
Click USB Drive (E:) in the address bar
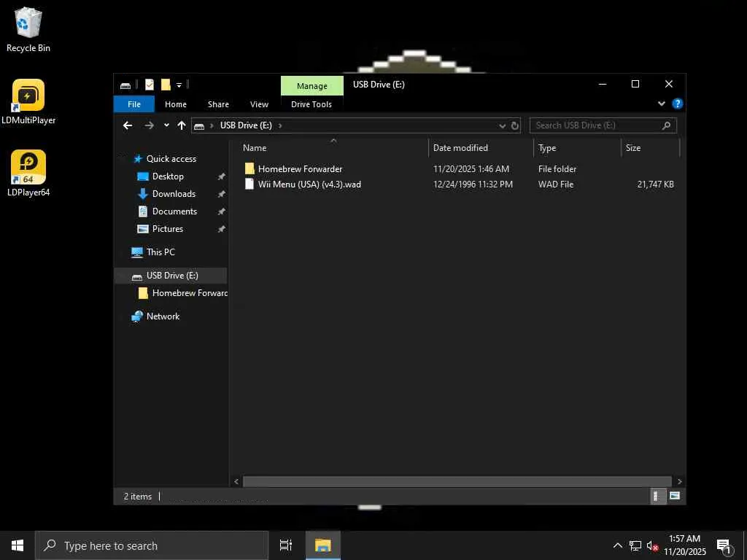tap(246, 125)
